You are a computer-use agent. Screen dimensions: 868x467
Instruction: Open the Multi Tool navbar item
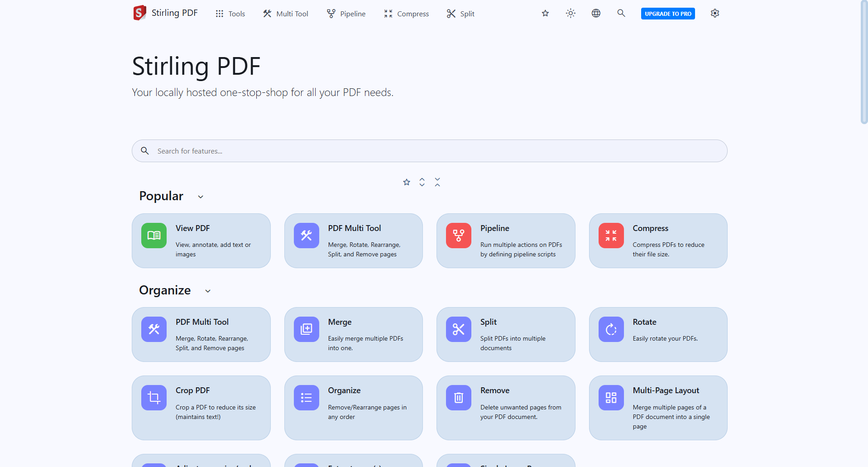(x=285, y=13)
